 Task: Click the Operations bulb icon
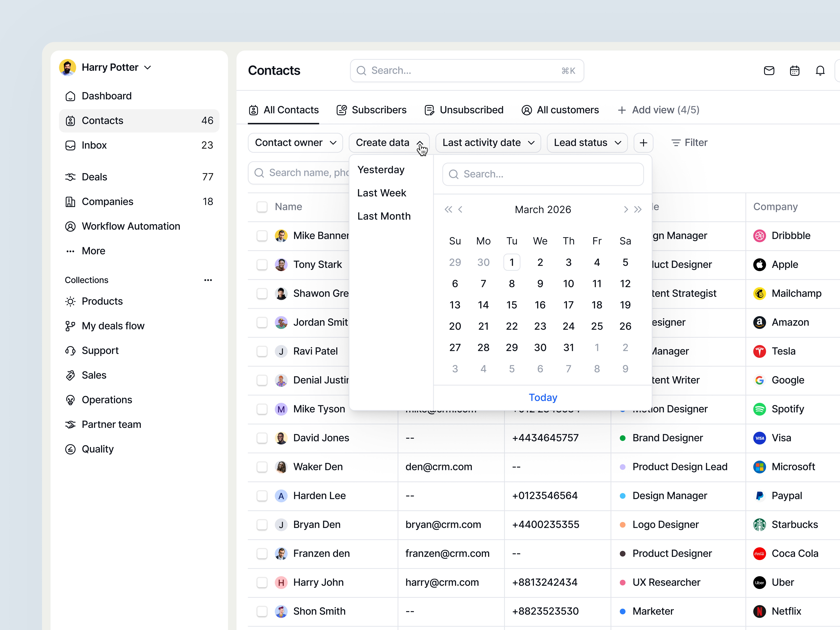pos(70,400)
